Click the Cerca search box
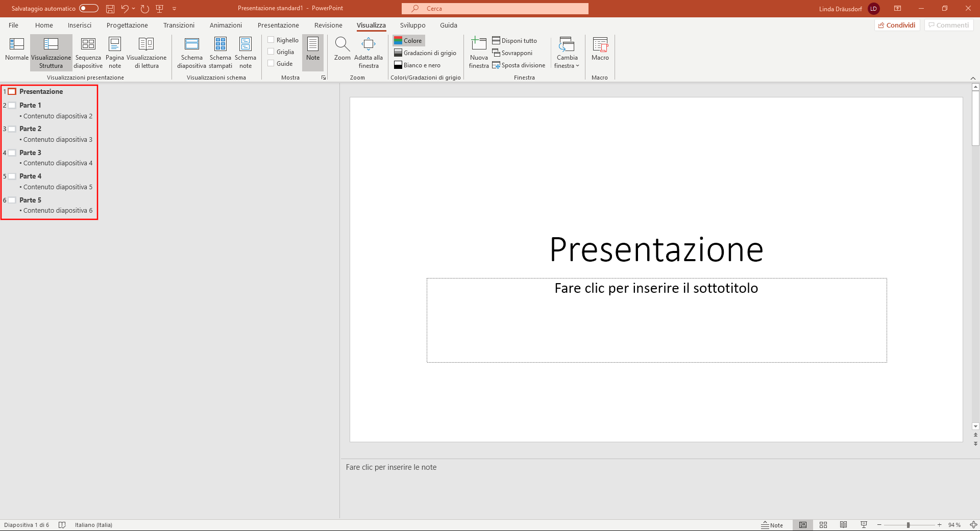This screenshot has height=531, width=980. [x=495, y=9]
